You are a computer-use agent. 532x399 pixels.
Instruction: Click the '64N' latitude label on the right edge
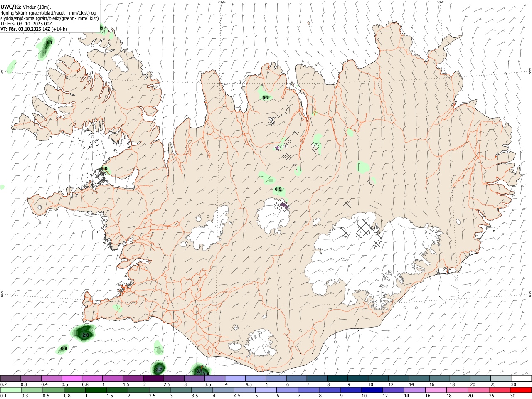[x=530, y=294]
